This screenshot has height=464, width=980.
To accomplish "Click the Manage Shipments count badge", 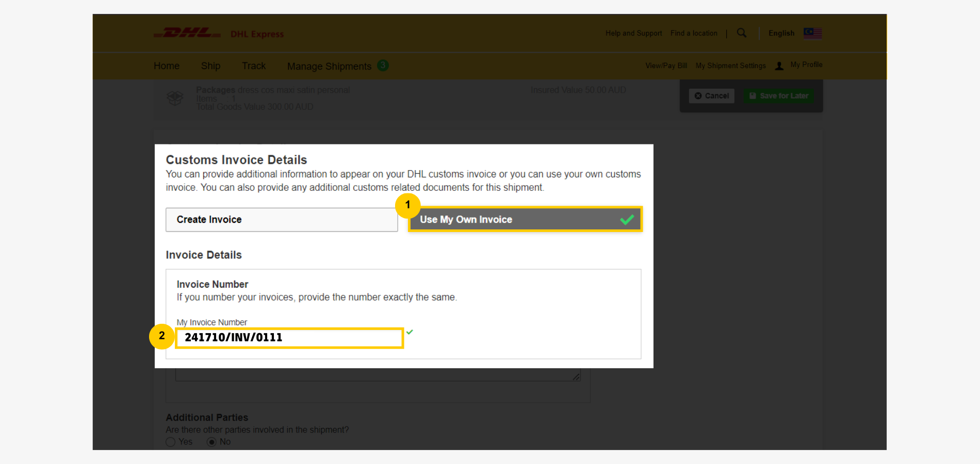I will [x=383, y=65].
